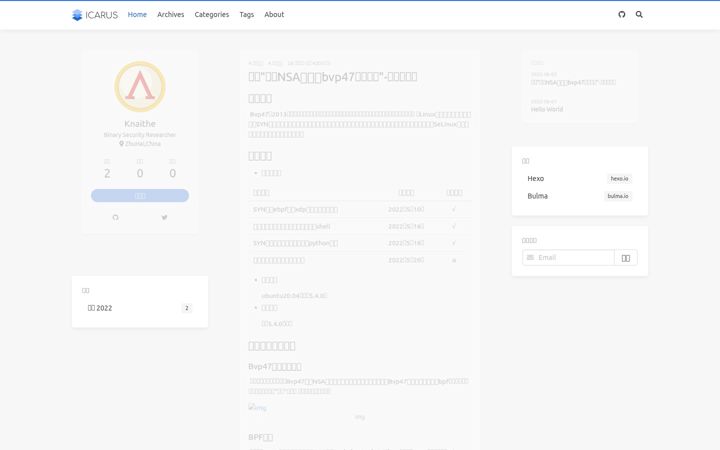Open the Hello World recent post
Screen dimensions: 720x450
tap(547, 109)
